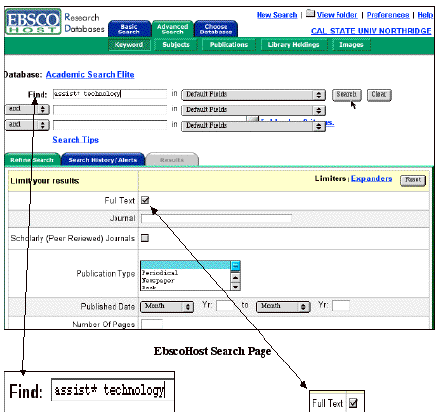Select the Subjects sub-tab
This screenshot has height=412, width=437.
176,45
